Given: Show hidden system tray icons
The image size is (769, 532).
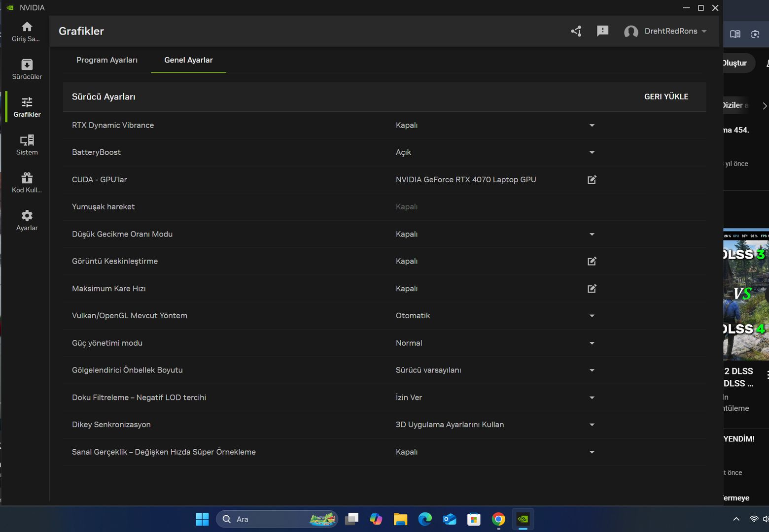Looking at the screenshot, I should pyautogui.click(x=736, y=519).
